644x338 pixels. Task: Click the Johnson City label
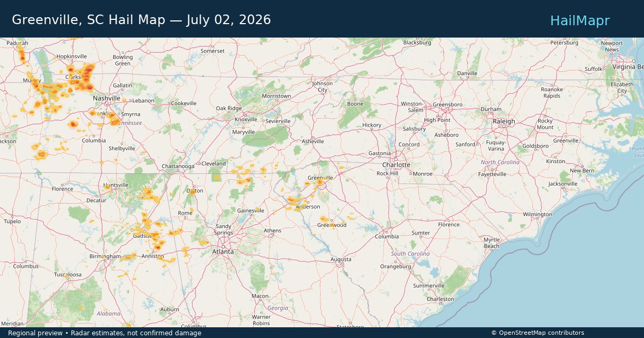click(323, 87)
